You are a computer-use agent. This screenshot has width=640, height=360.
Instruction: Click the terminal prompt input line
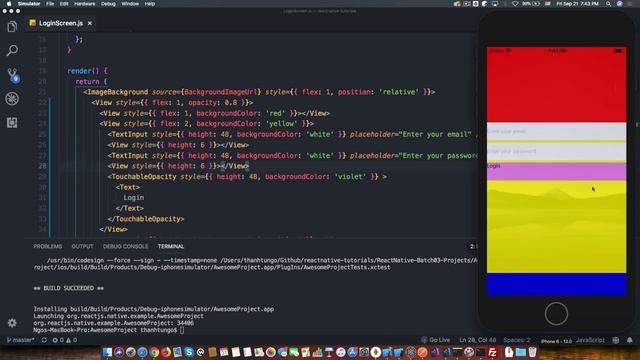[109, 330]
